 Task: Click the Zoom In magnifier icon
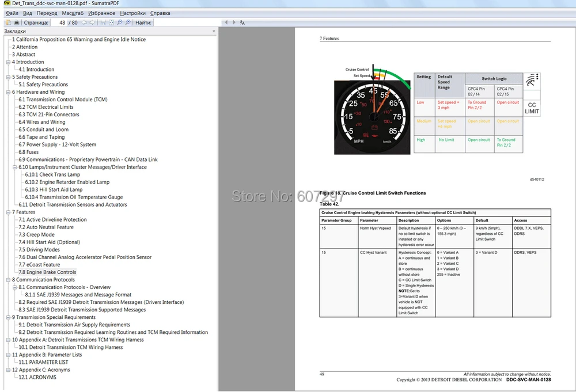128,22
